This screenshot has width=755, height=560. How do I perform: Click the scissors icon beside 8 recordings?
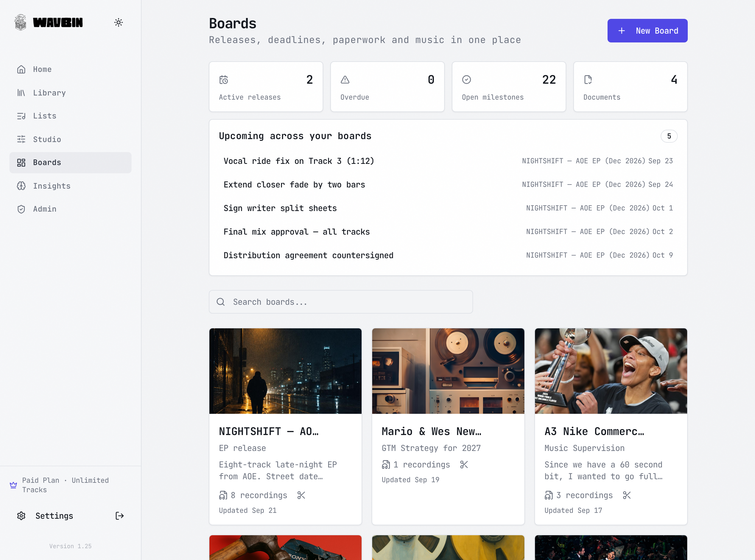point(301,495)
